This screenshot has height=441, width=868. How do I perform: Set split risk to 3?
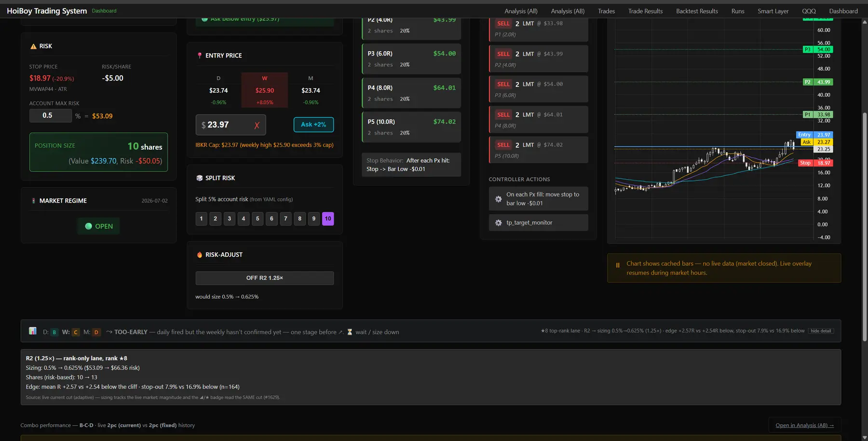click(x=229, y=219)
